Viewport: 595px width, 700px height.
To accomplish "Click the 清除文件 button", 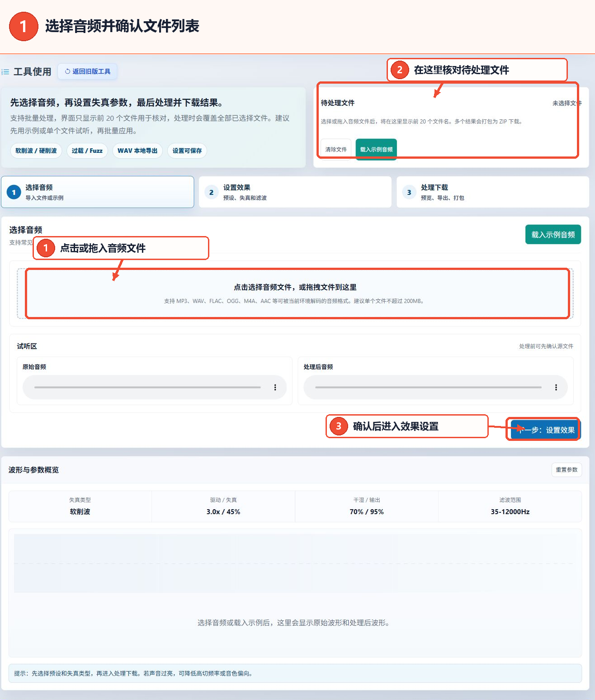I will tap(336, 149).
